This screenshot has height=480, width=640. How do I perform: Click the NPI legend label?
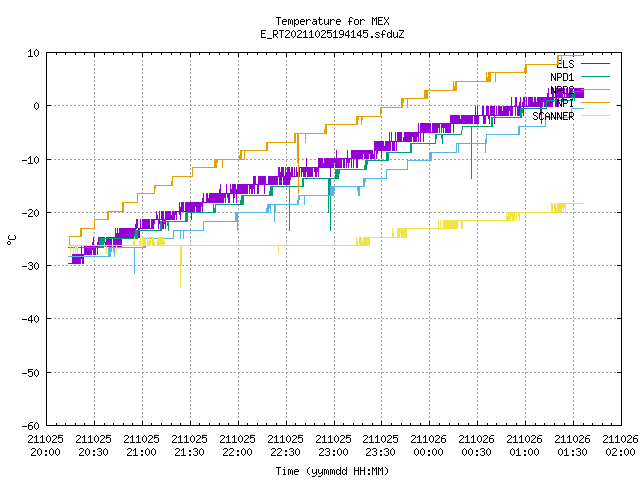[565, 103]
